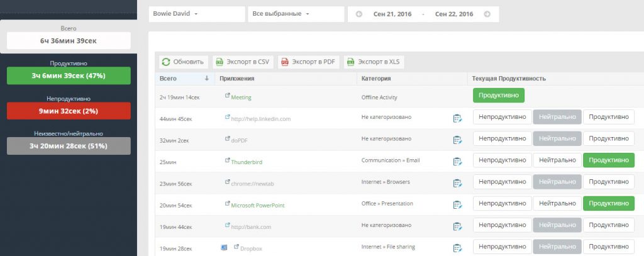Sort by Приложения column header

[x=237, y=79]
